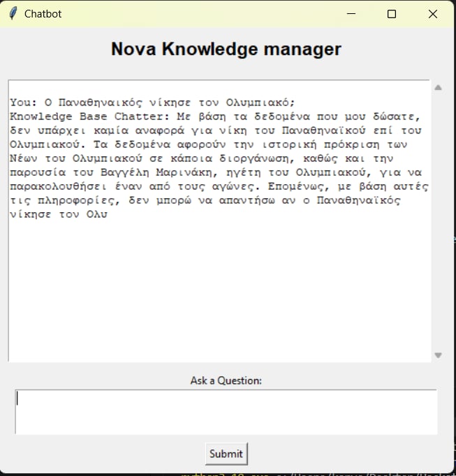Click the 'Ask a Question:' label
Screen dimensions: 456x476
click(x=226, y=380)
